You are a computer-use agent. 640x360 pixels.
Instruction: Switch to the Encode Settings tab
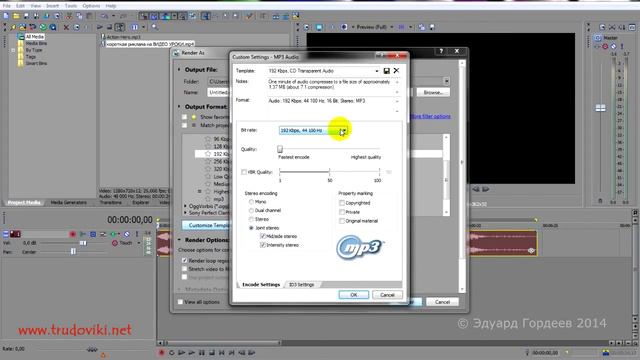[261, 285]
